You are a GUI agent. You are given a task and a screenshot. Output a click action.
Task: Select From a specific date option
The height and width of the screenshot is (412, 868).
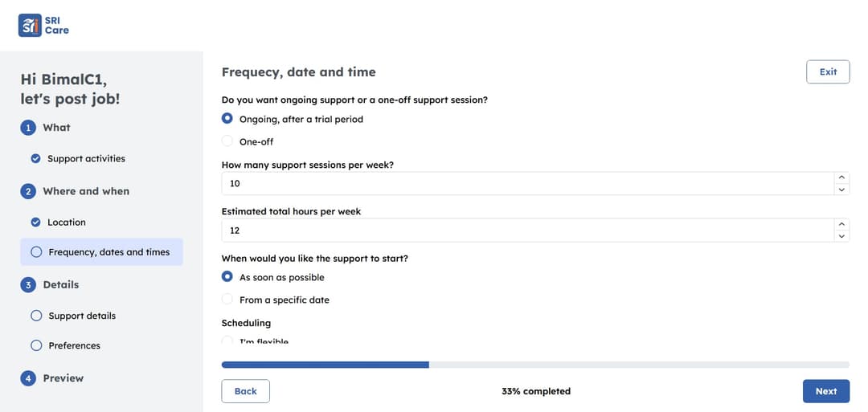(227, 300)
